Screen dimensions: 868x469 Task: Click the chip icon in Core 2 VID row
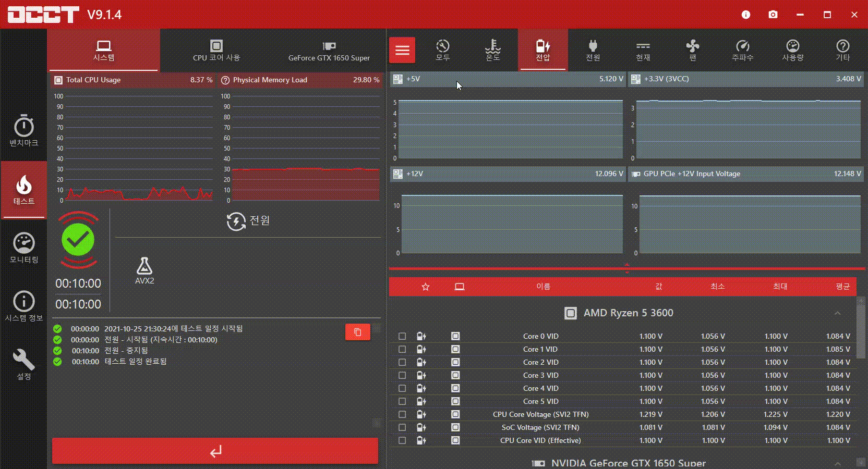[x=455, y=362]
